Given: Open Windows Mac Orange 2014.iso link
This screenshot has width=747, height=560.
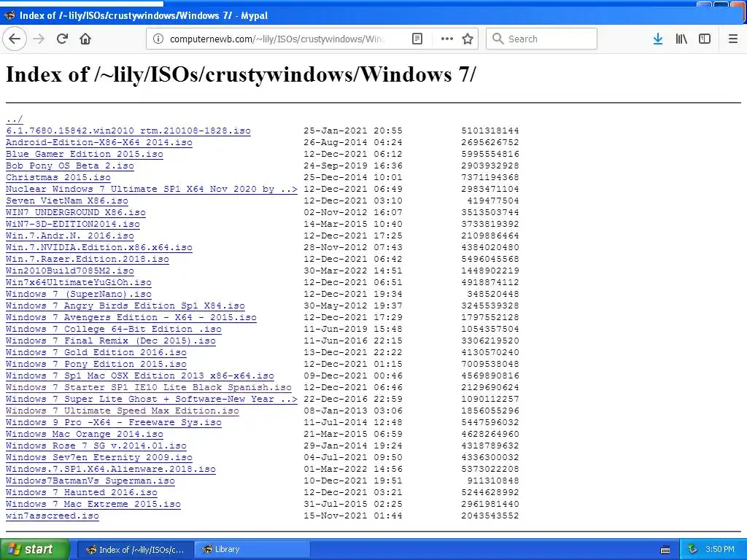Looking at the screenshot, I should coord(85,434).
